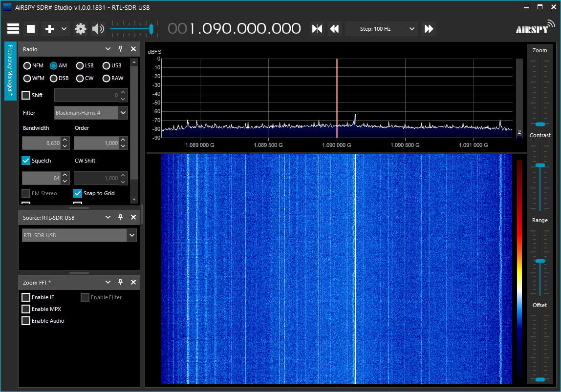Select AM demodulation mode
The image size is (561, 392).
[54, 66]
